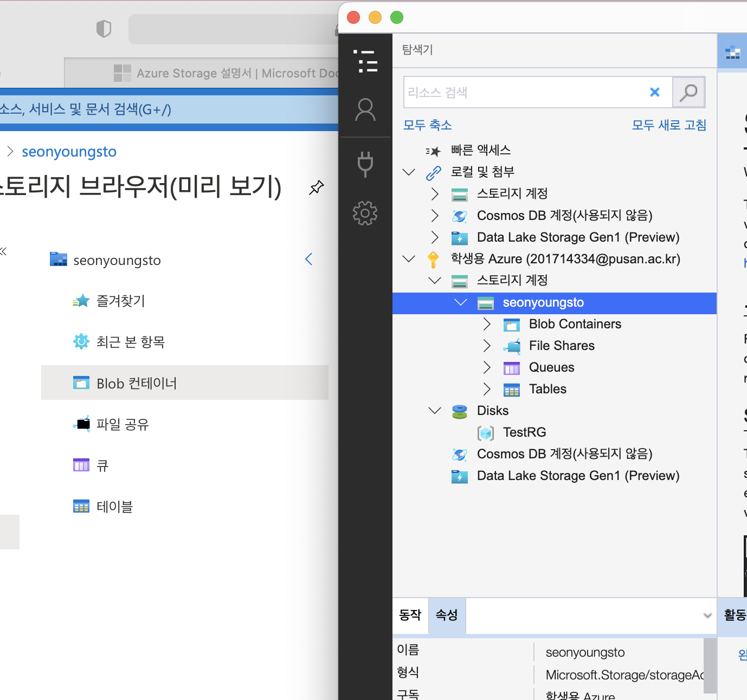This screenshot has height=700, width=747.
Task: Open the account management person icon
Action: (365, 109)
